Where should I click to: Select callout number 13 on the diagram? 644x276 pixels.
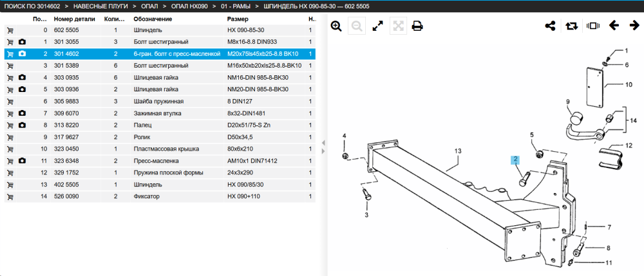point(458,151)
